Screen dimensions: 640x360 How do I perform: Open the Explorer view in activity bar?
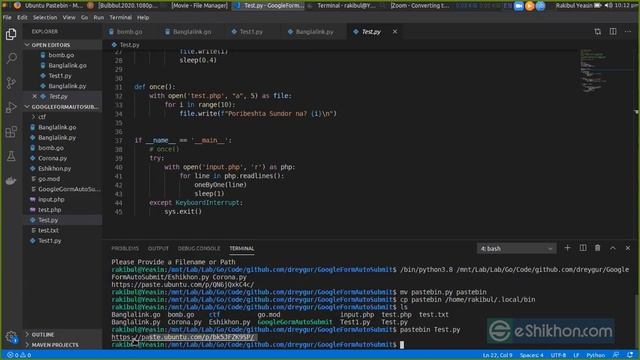[x=11, y=34]
